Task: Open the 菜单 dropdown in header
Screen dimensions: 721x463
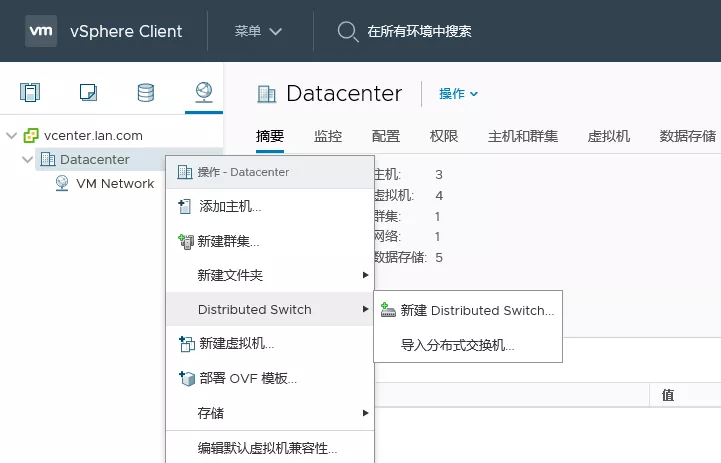Action: [x=258, y=31]
